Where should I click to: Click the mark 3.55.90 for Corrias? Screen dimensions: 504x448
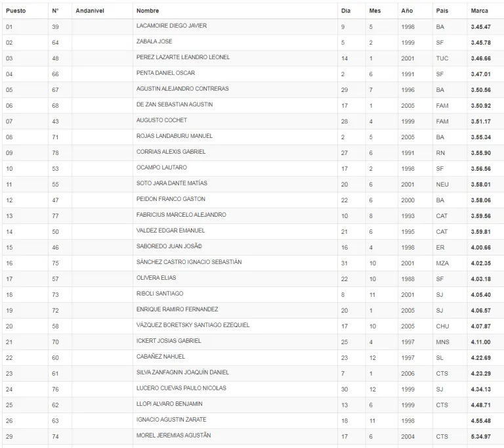point(480,152)
